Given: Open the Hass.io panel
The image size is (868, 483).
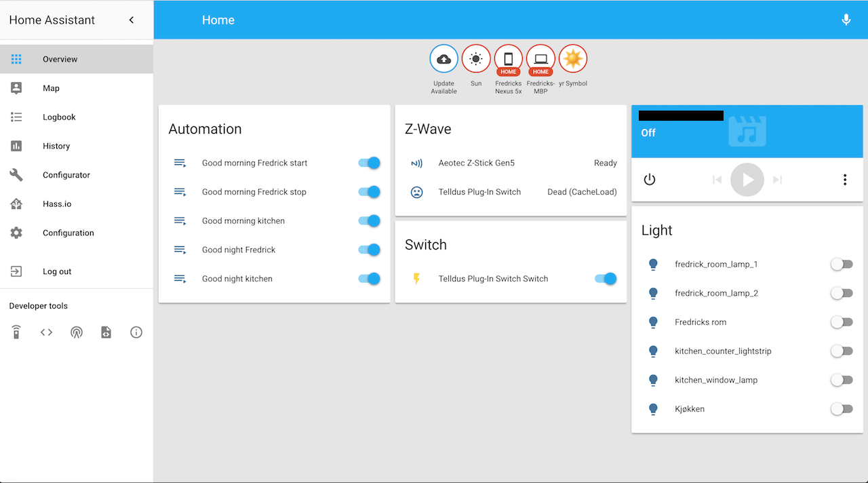Looking at the screenshot, I should 77,204.
